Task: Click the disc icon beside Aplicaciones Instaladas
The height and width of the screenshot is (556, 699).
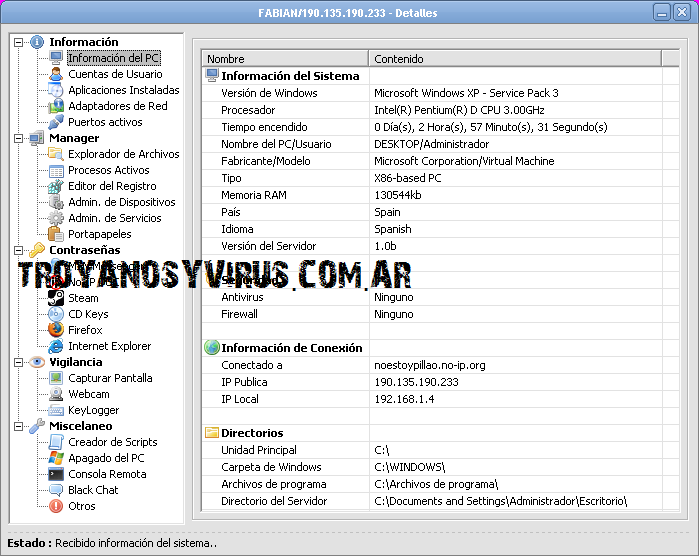Action: (x=56, y=90)
